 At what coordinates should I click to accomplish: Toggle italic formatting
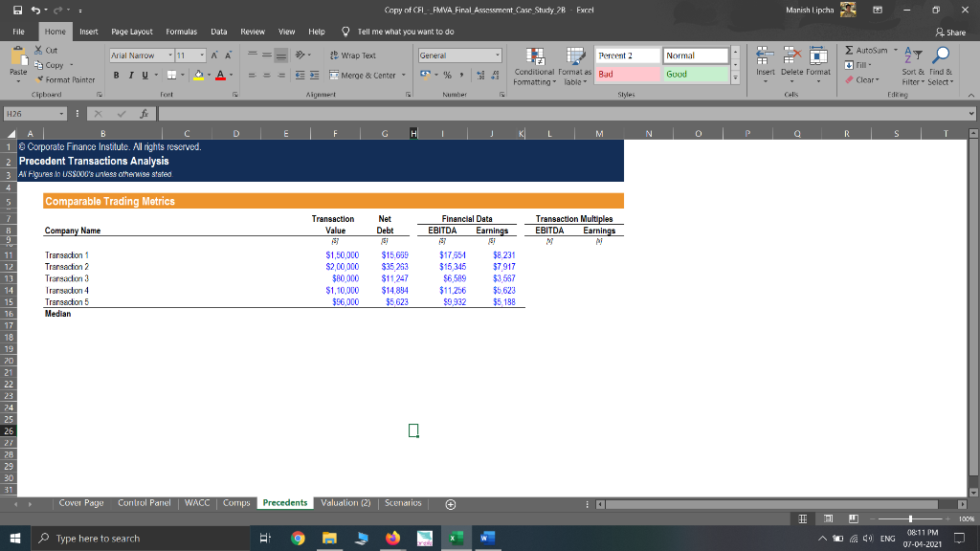tap(130, 74)
